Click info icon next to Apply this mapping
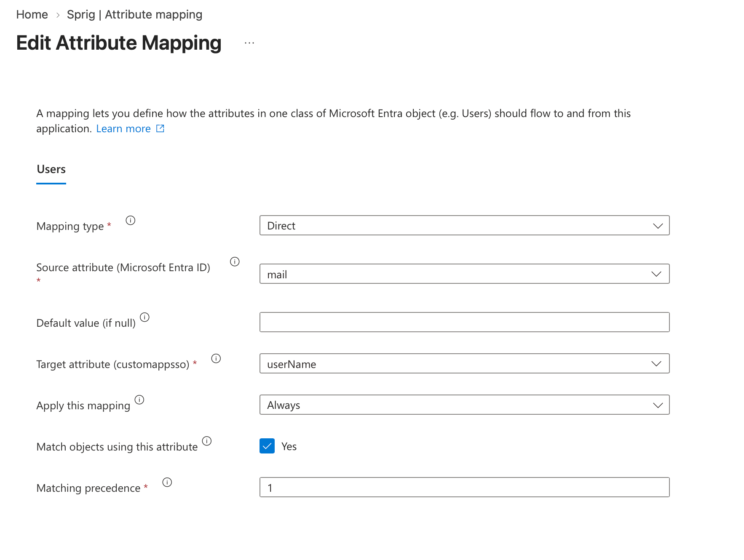Screen dimensions: 744x560 click(x=139, y=400)
